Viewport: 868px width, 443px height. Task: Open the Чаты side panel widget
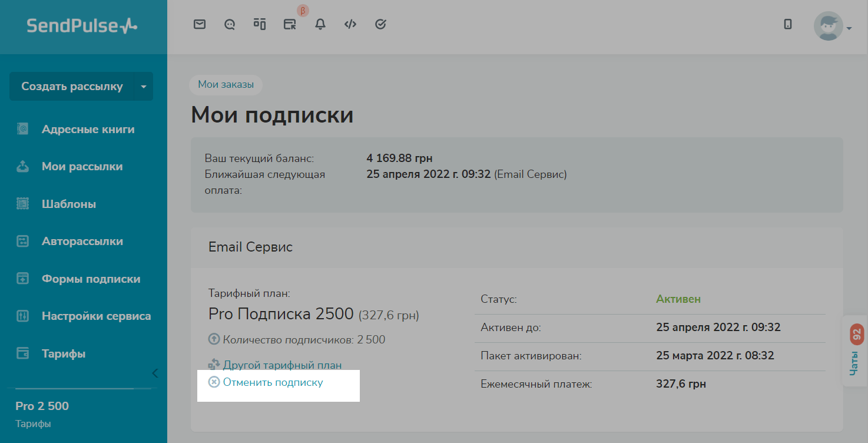tap(855, 351)
